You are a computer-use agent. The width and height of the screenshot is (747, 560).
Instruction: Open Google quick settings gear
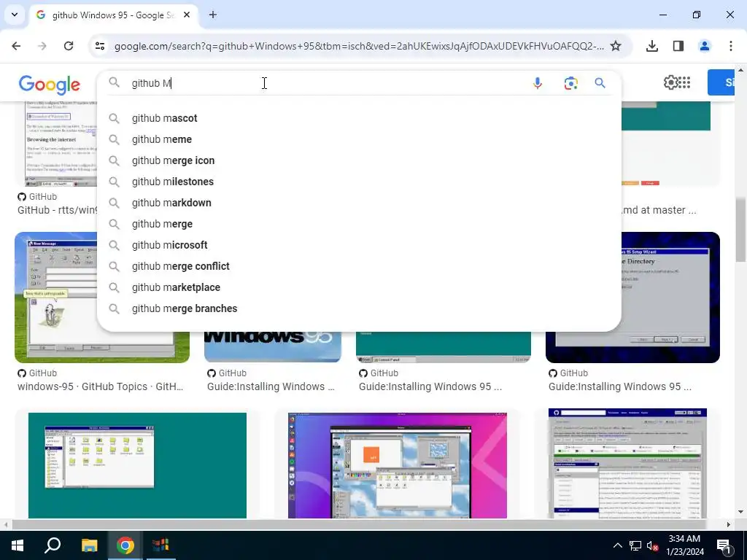pos(670,82)
